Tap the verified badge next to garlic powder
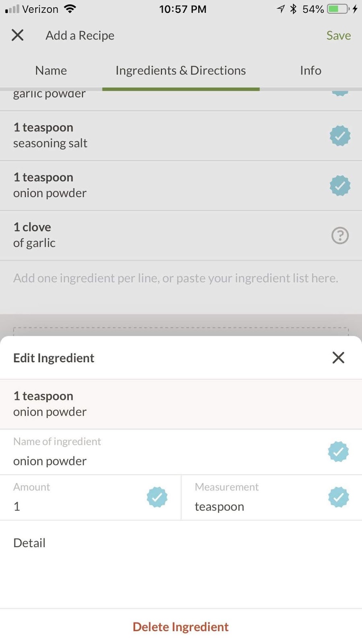362x644 pixels. click(340, 92)
